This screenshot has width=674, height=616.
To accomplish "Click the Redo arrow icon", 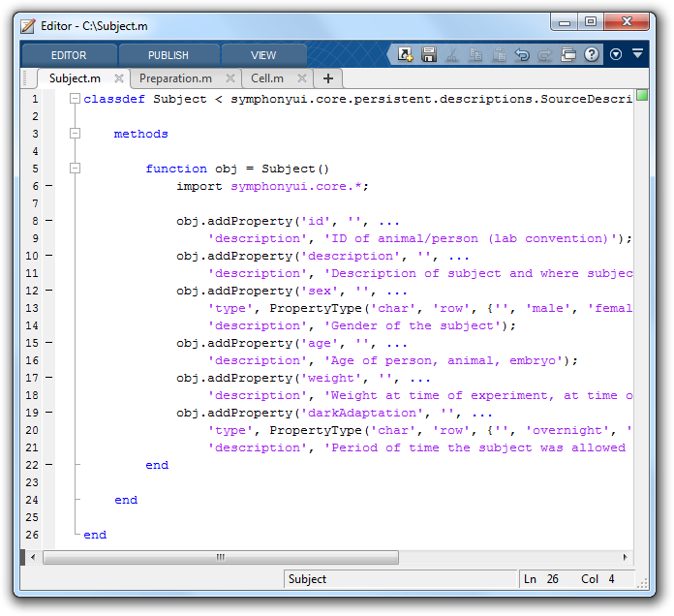I will tap(545, 55).
